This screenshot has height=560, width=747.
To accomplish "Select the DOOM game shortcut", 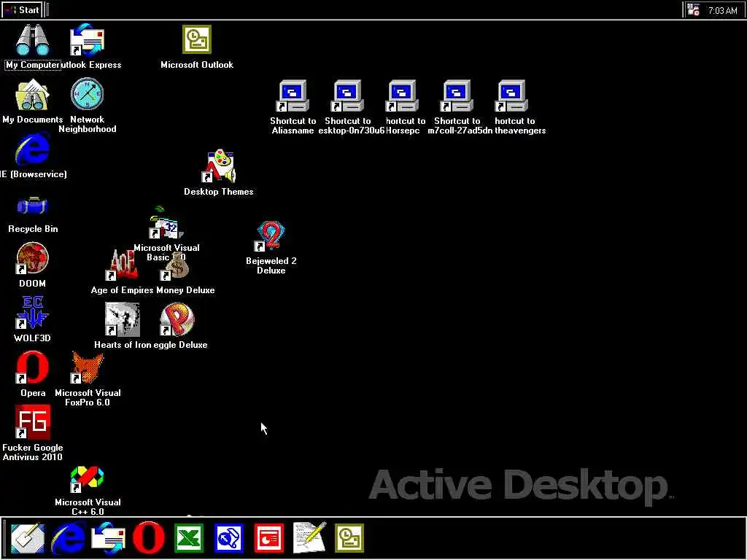I will click(x=32, y=259).
